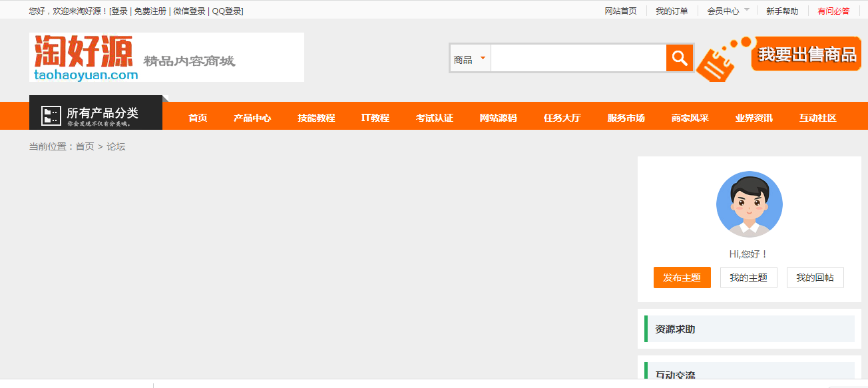Viewport: 868px width, 388px height.
Task: Select 网站源码 in the navigation bar
Action: [x=498, y=118]
